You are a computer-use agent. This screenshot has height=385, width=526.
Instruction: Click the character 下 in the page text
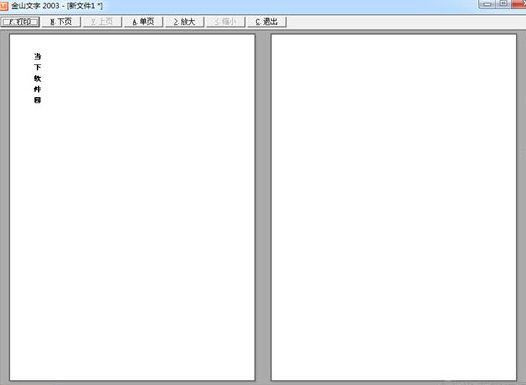point(37,67)
